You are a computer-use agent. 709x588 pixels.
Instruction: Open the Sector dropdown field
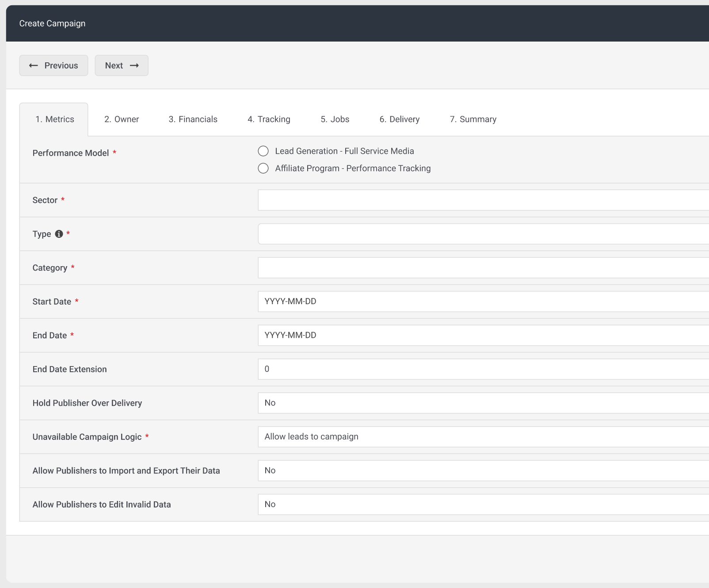coord(484,200)
